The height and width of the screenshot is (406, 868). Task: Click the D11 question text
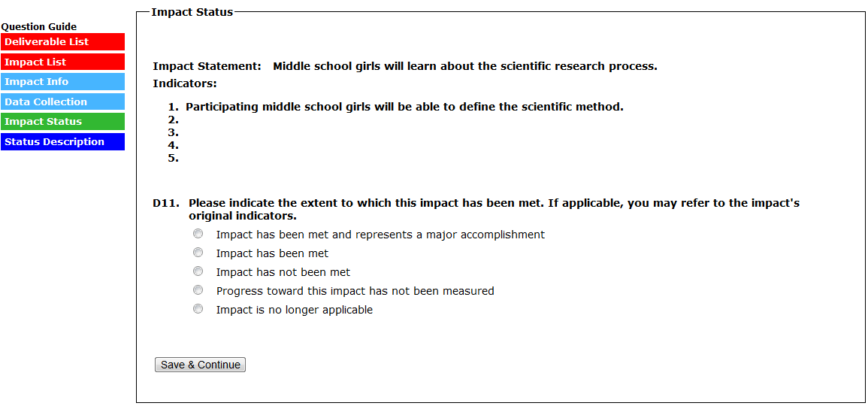pos(494,204)
